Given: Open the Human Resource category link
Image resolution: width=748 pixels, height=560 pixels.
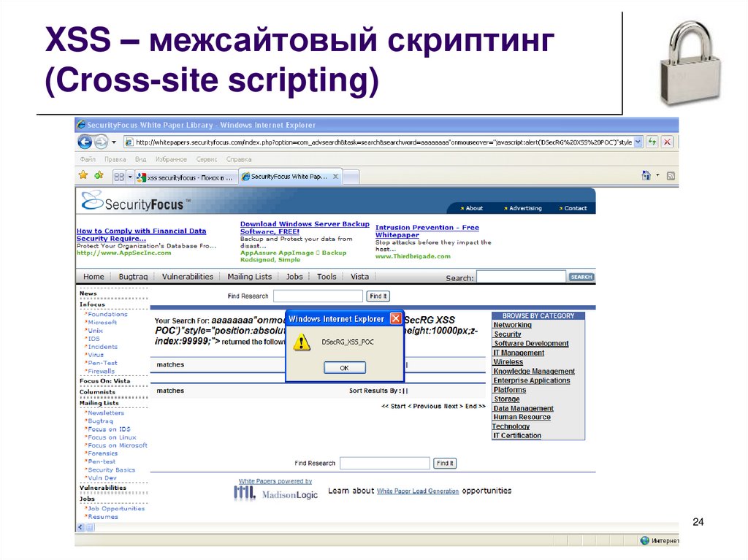Looking at the screenshot, I should (522, 418).
